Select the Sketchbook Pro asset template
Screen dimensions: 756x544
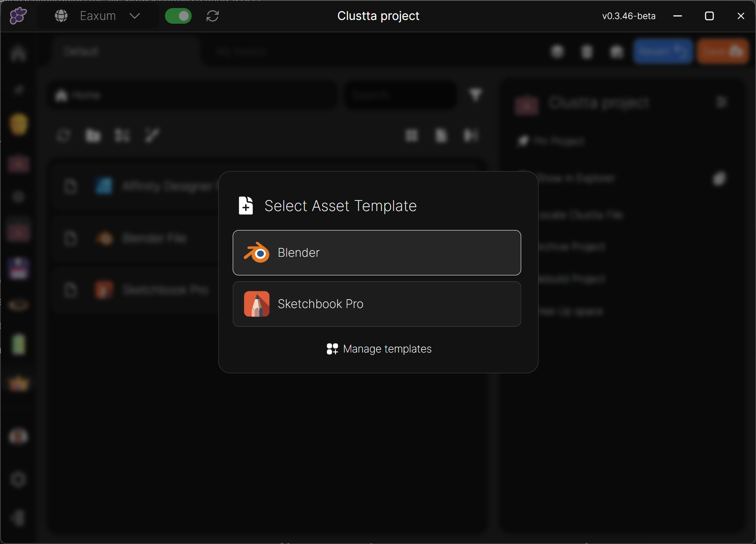tap(377, 304)
